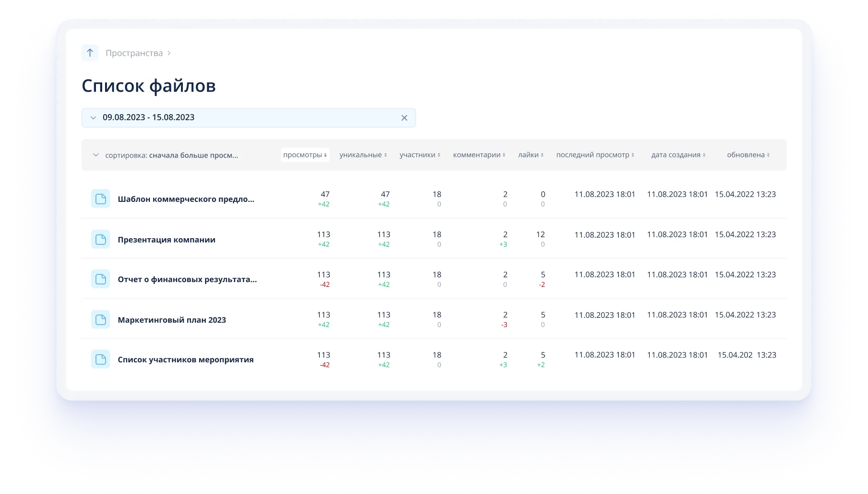Screen dimensions: 868x494
Task: Click views value 47 for Шаблон коммерческого
Action: (x=325, y=194)
